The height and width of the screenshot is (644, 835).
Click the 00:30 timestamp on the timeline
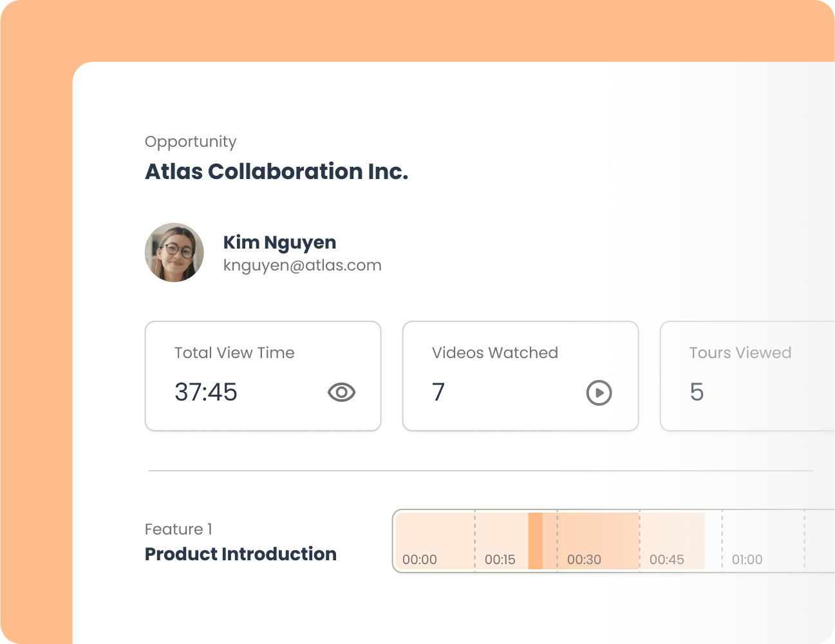[583, 560]
